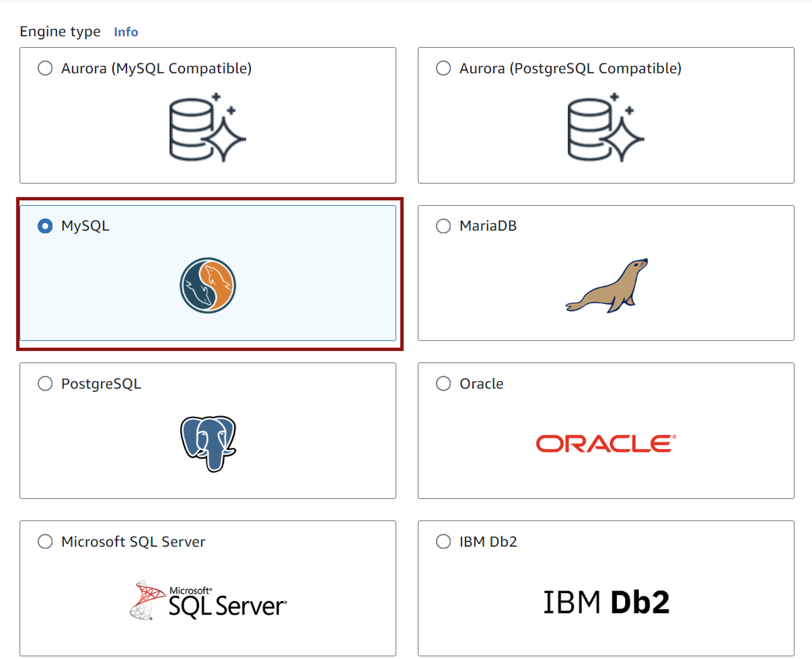Click the IBM Db2 logo
The image size is (812, 659).
[606, 603]
